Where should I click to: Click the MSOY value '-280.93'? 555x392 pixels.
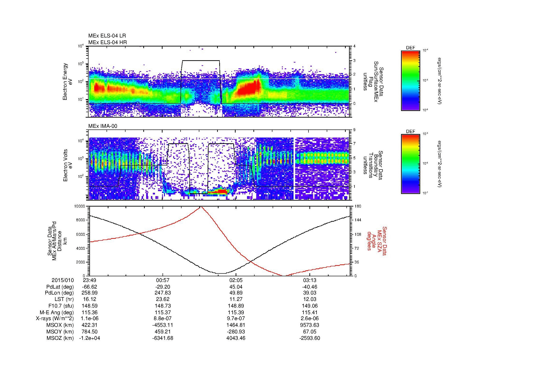(236, 332)
